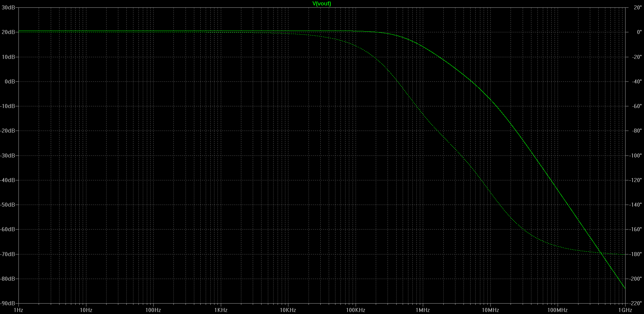Click the -40dB magnitude axis label
This screenshot has width=644, height=314.
coord(7,180)
